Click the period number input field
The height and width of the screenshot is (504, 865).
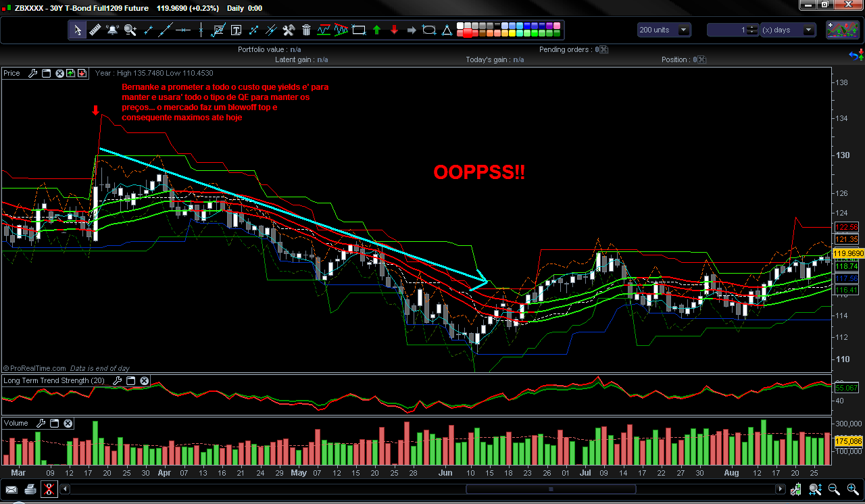[x=727, y=30]
